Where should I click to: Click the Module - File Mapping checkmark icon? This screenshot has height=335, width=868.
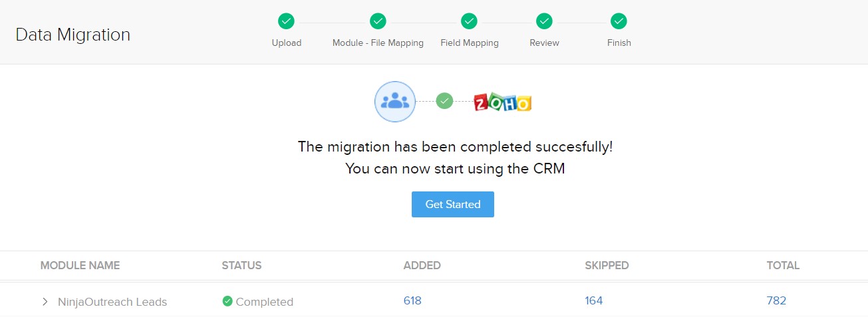[x=378, y=21]
